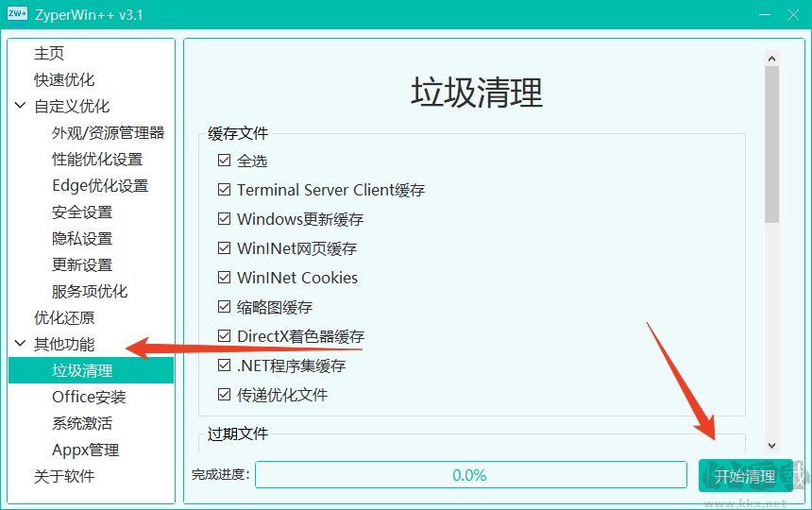
Task: Click 开始清理 button
Action: click(745, 475)
